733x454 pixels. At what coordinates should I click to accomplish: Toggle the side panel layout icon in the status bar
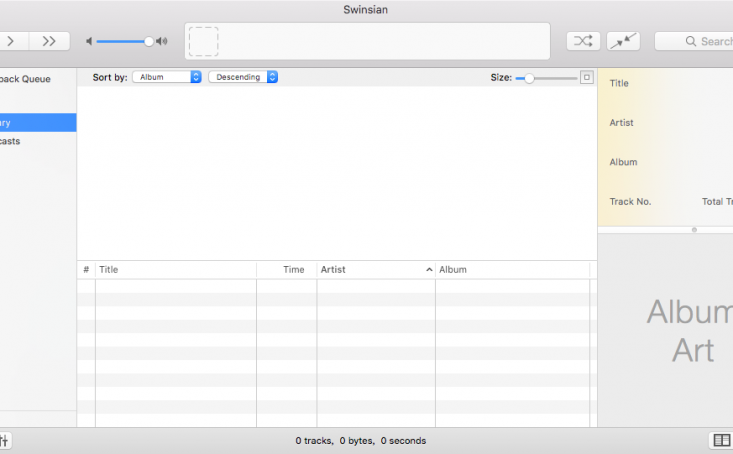point(721,440)
